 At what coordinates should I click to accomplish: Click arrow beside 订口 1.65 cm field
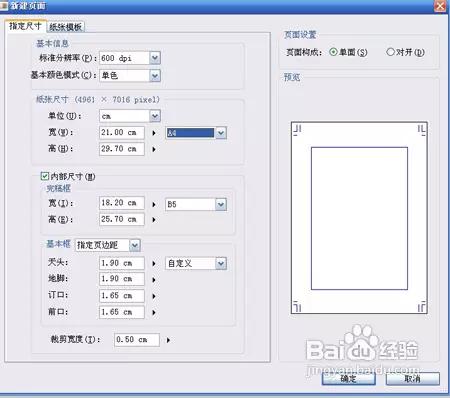154,296
